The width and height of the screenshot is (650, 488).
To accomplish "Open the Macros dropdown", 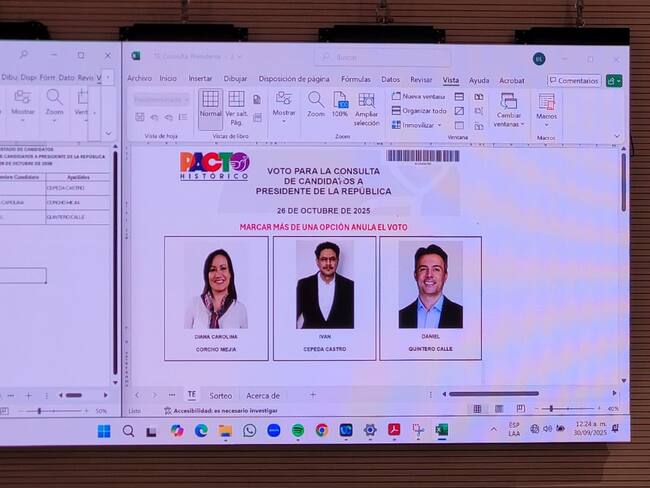I will click(x=546, y=108).
